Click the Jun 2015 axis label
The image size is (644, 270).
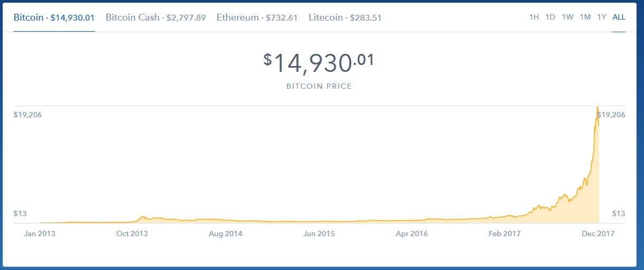tap(318, 233)
